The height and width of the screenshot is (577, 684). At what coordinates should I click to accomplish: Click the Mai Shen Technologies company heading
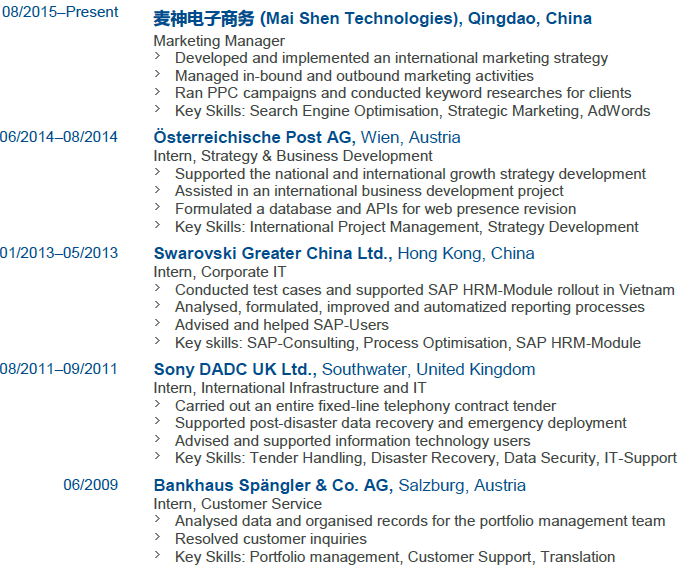(372, 19)
